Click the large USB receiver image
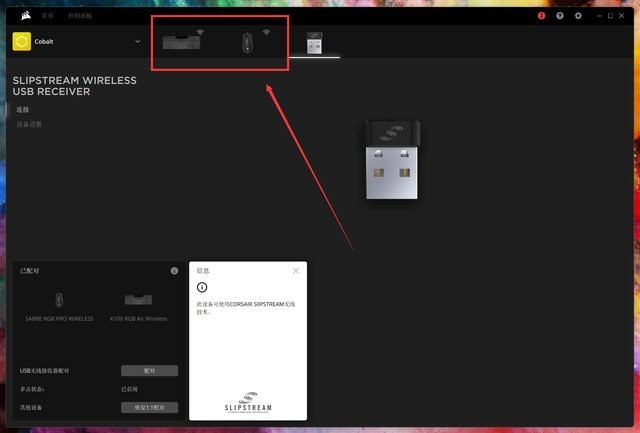This screenshot has width=640, height=433. (392, 160)
